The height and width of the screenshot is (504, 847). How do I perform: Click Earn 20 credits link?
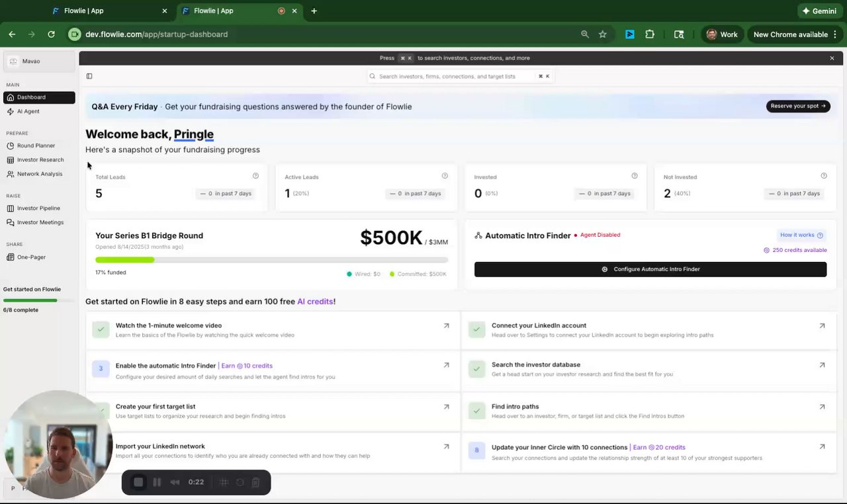click(659, 447)
